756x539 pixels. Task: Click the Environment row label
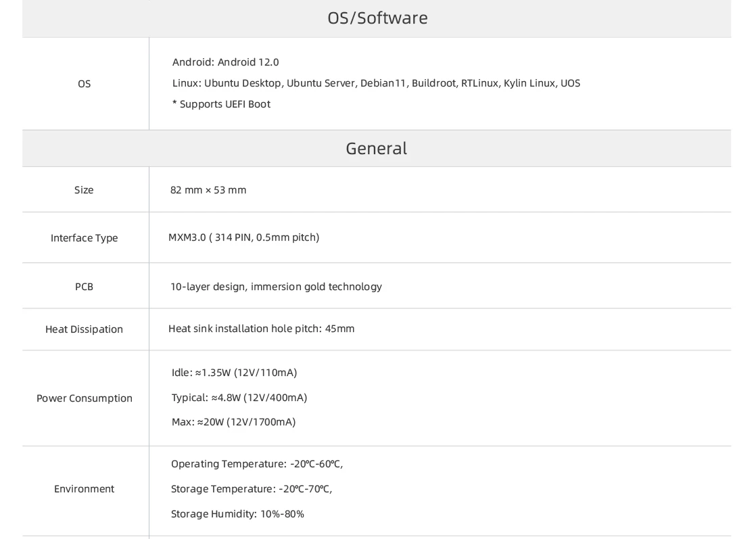pyautogui.click(x=85, y=489)
